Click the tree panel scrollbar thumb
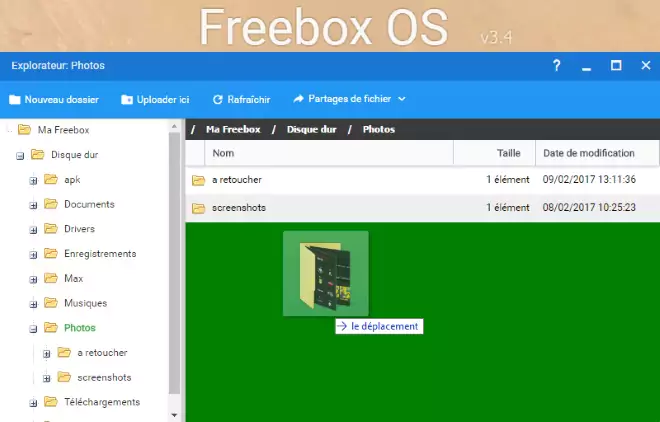The image size is (660, 422). tap(174, 264)
